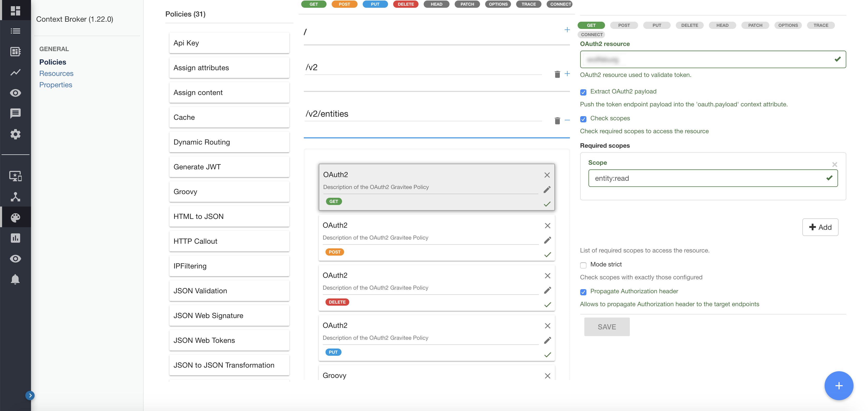Click the analytics trend line sidebar icon

[x=16, y=72]
